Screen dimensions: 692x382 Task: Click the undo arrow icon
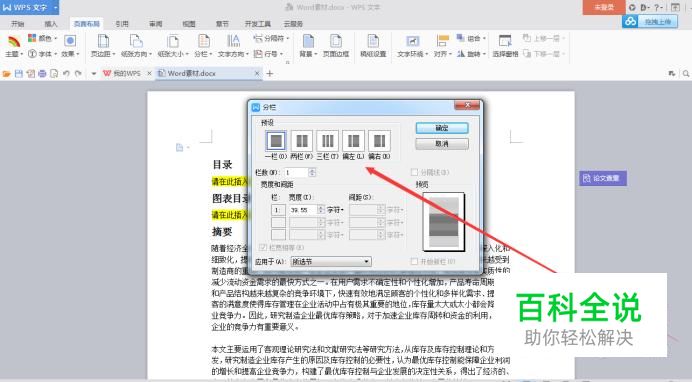point(66,74)
